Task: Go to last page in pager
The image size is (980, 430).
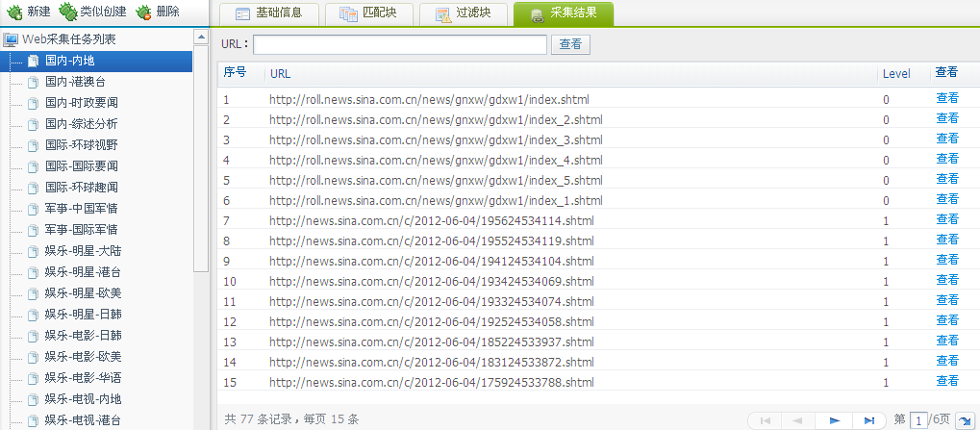Action: 868,420
